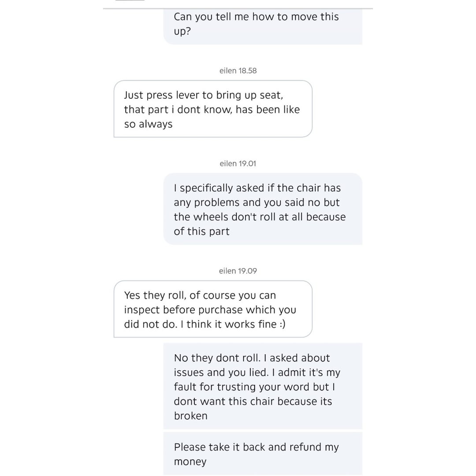Select the "No they dont roll" message bubble
The height and width of the screenshot is (476, 476).
coord(263,386)
